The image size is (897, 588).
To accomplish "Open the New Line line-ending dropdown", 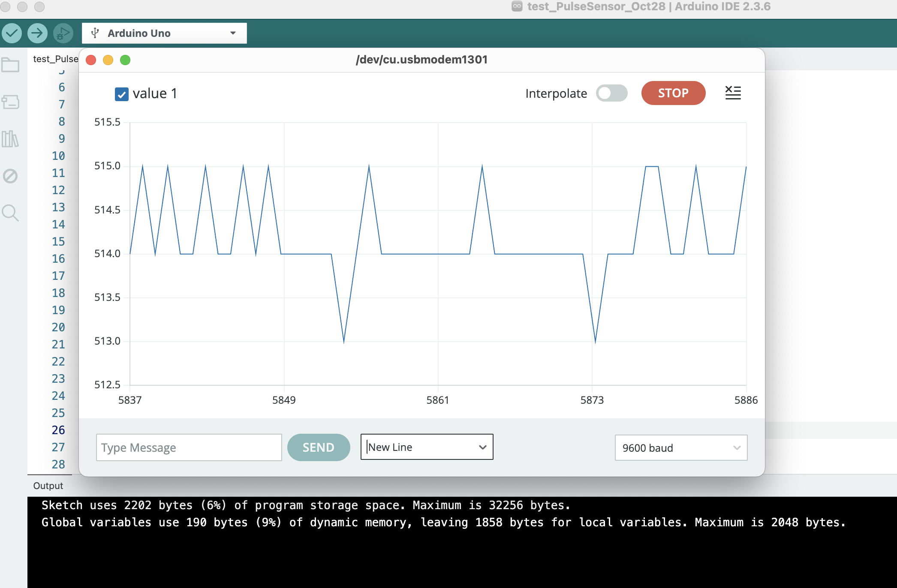I will (427, 447).
